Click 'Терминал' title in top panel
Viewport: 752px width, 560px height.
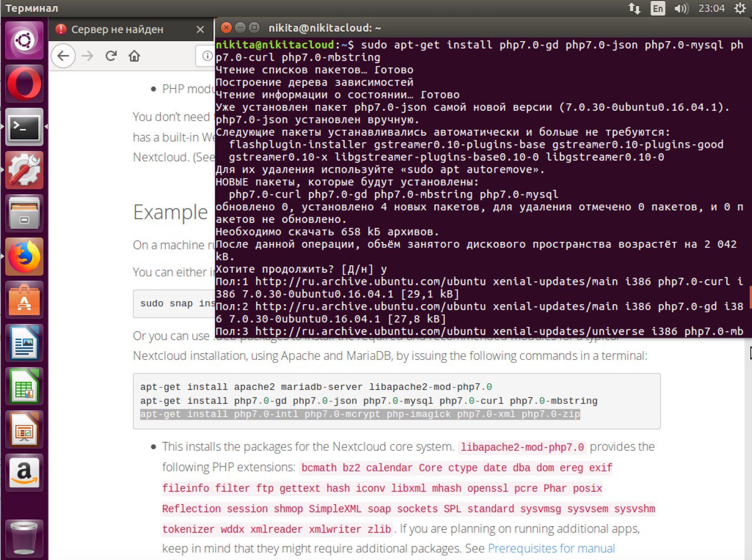coord(32,8)
